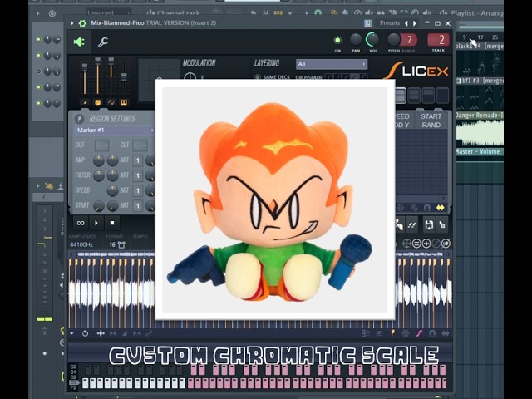532x399 pixels.
Task: Go to the next preset arrow
Action: (415, 23)
